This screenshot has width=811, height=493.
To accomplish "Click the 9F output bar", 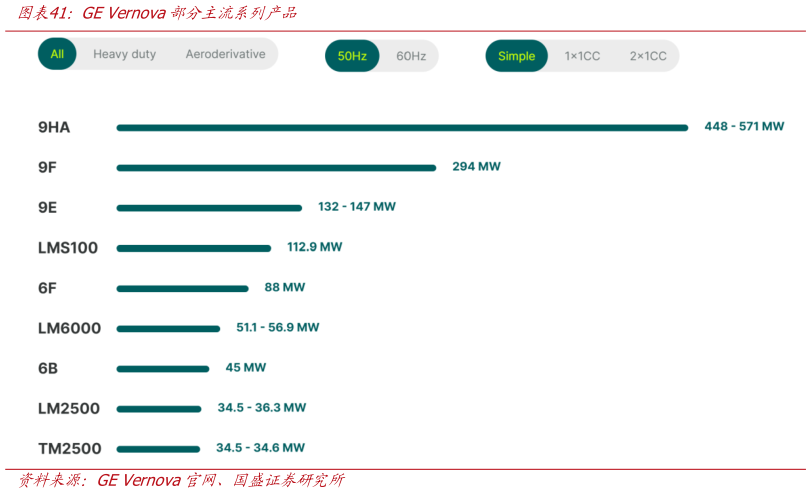I will [276, 168].
